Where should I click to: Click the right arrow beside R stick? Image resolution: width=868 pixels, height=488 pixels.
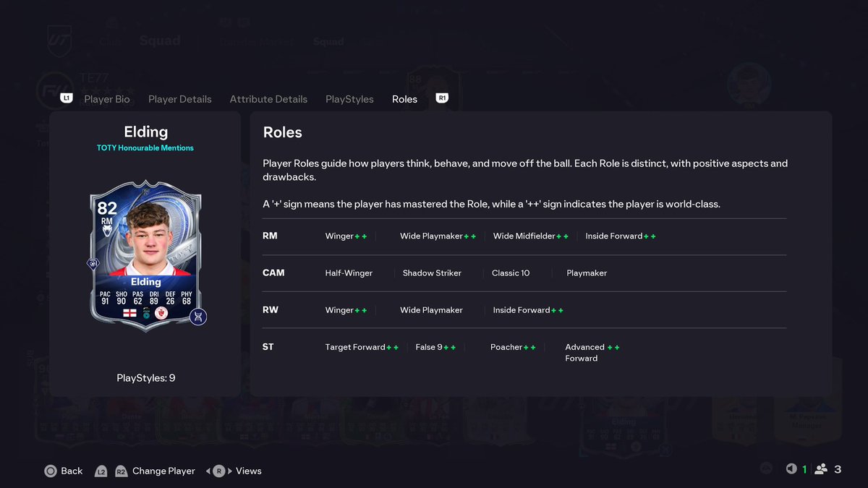pyautogui.click(x=230, y=471)
